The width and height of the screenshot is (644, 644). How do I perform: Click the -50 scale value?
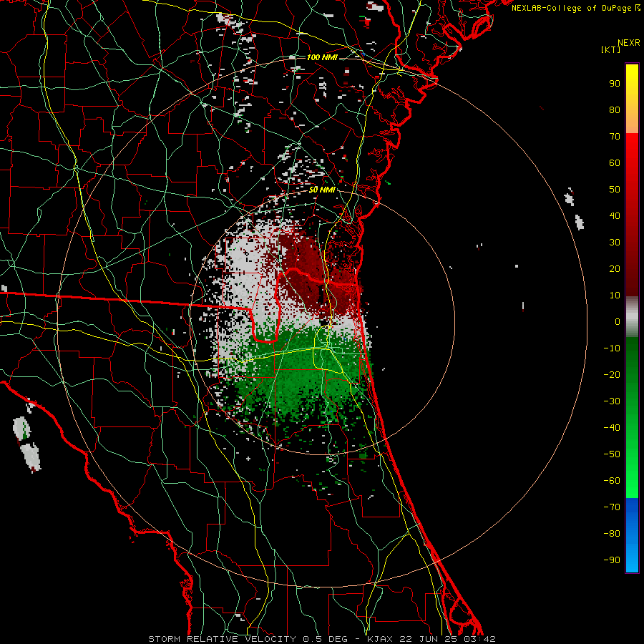[612, 454]
